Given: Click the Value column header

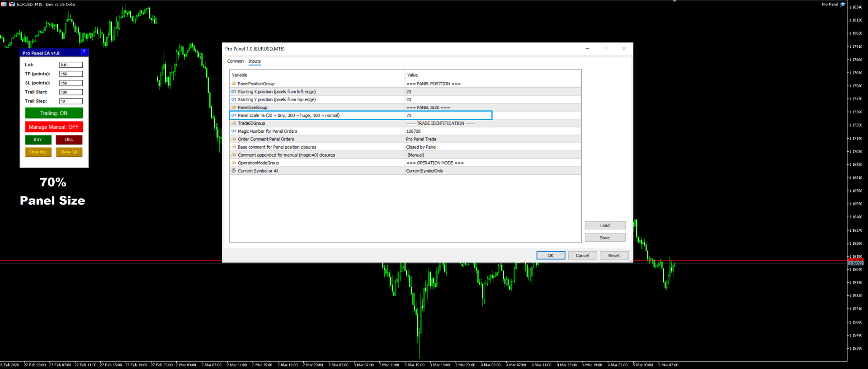Looking at the screenshot, I should click(493, 75).
